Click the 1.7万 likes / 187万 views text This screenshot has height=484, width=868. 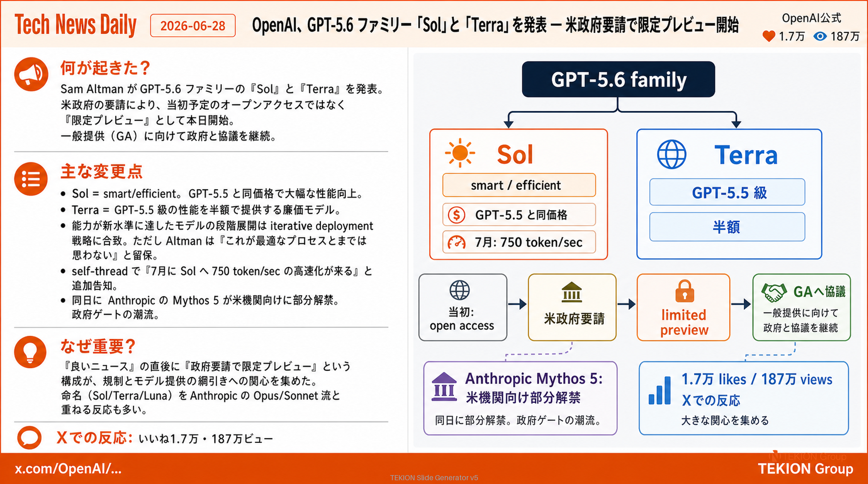pyautogui.click(x=757, y=379)
